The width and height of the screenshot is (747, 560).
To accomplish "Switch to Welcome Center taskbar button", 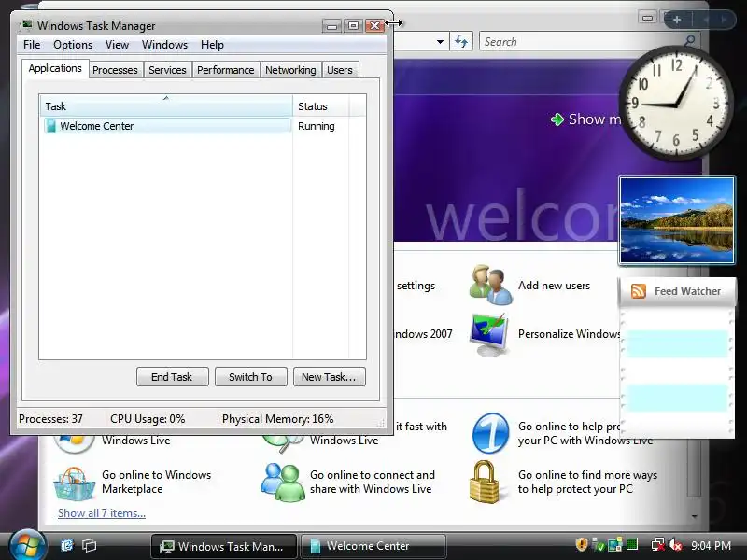I will (373, 546).
